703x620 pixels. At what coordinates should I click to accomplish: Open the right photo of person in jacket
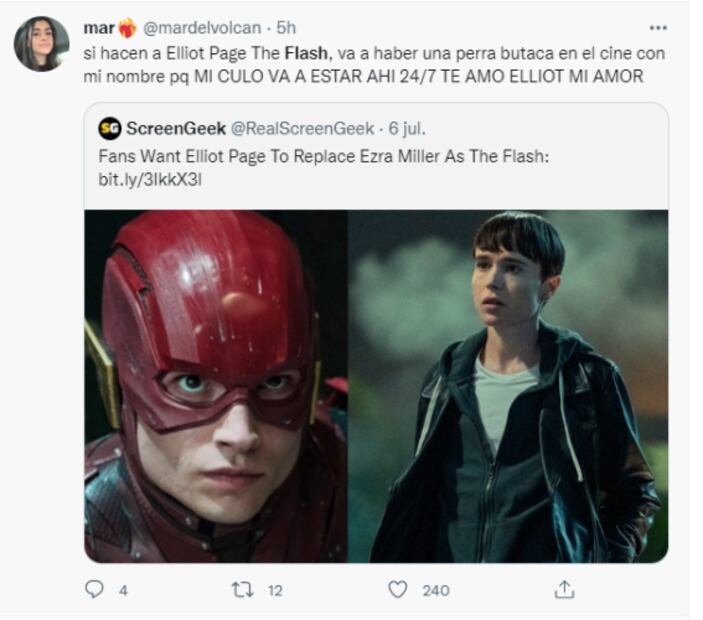(508, 385)
